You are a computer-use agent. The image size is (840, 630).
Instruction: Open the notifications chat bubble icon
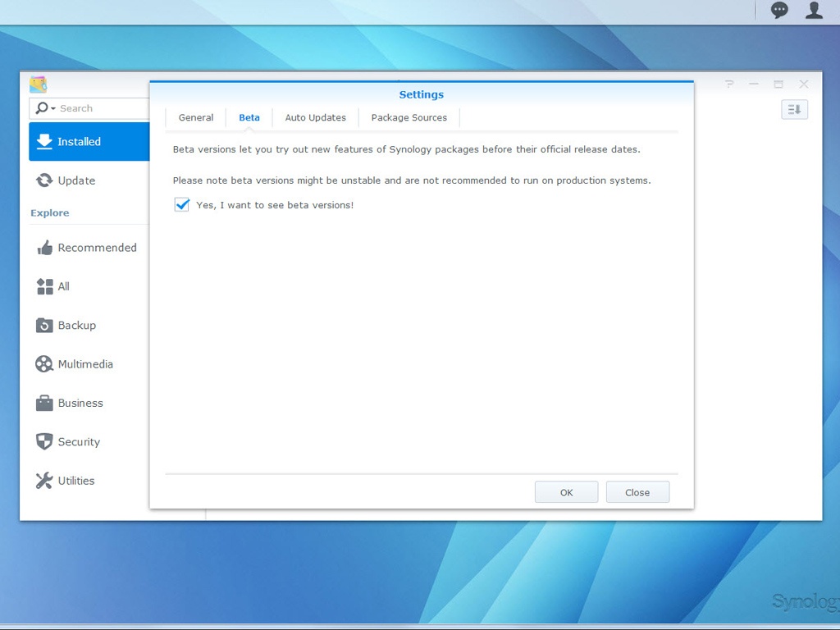(779, 10)
